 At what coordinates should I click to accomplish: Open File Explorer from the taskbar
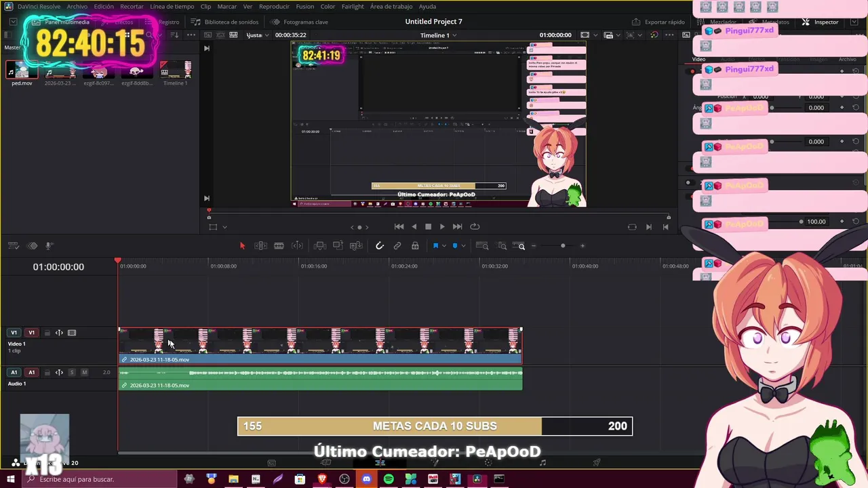click(233, 479)
